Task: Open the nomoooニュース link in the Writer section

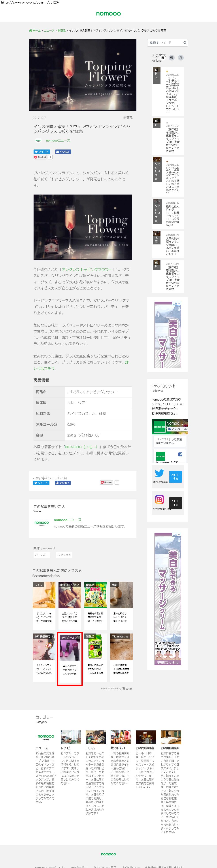Action: [x=67, y=520]
